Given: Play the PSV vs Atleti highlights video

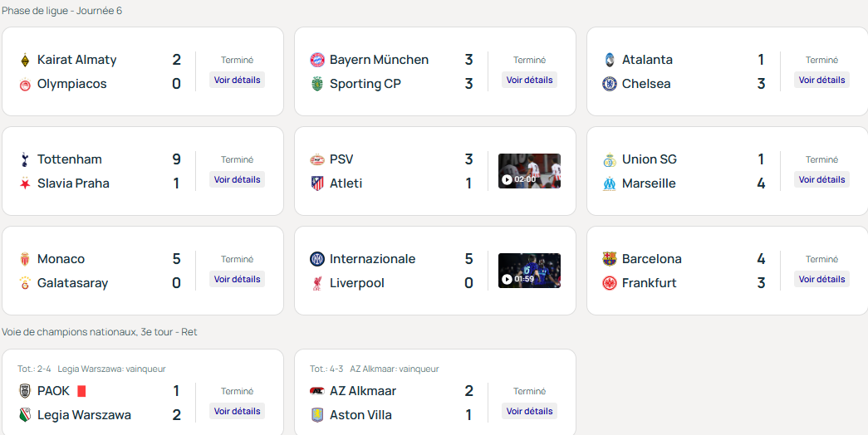Looking at the screenshot, I should [529, 171].
